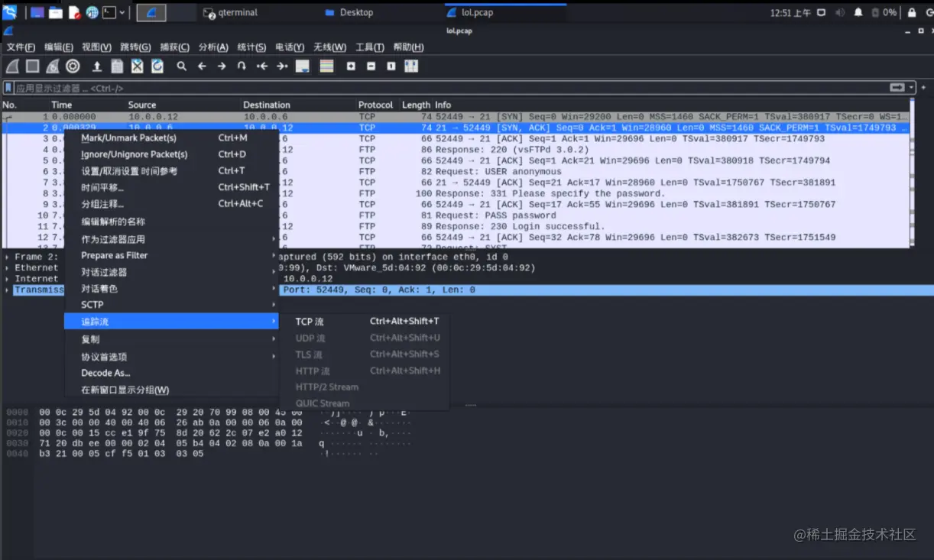Click the volume icon in system tray
Image resolution: width=934 pixels, height=560 pixels.
pyautogui.click(x=840, y=12)
